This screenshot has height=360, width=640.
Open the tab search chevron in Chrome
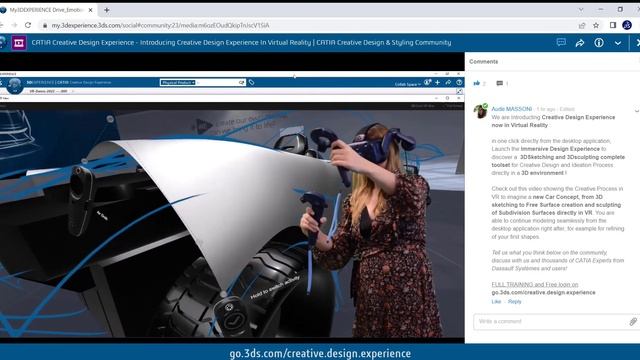tap(581, 9)
